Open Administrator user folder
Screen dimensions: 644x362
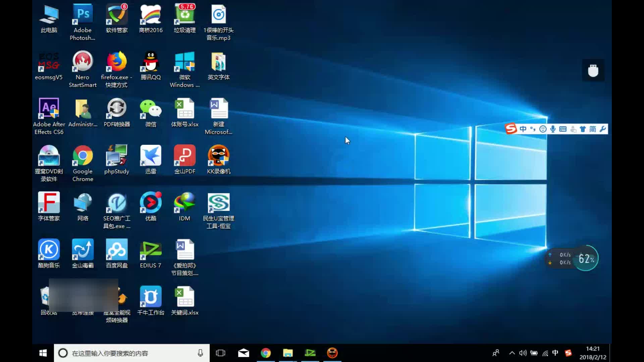[83, 113]
